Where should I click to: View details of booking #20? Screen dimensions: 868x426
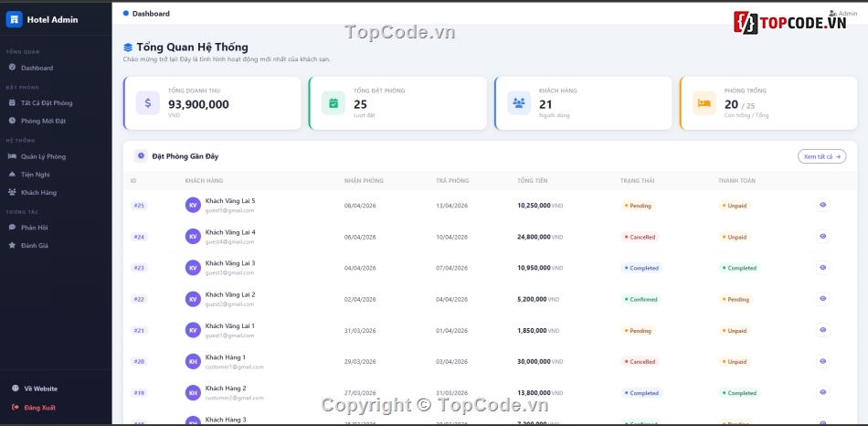(x=822, y=362)
